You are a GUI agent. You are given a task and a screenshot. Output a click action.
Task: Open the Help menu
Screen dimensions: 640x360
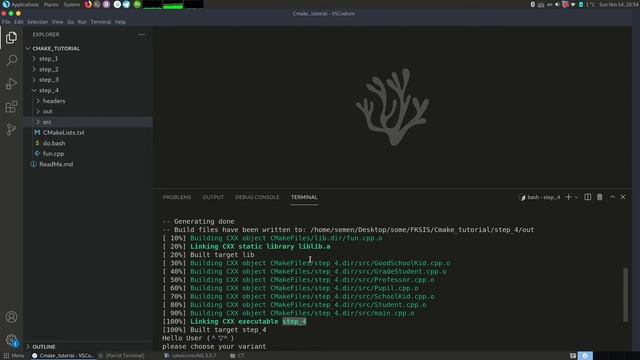coord(120,22)
